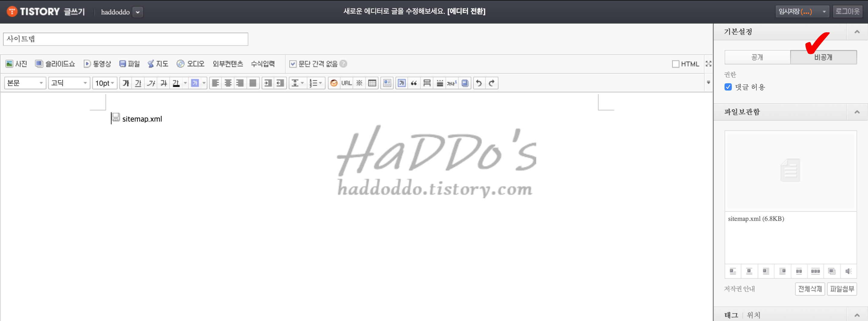Apply underline formatting icon
Image resolution: width=868 pixels, height=321 pixels.
pyautogui.click(x=138, y=83)
